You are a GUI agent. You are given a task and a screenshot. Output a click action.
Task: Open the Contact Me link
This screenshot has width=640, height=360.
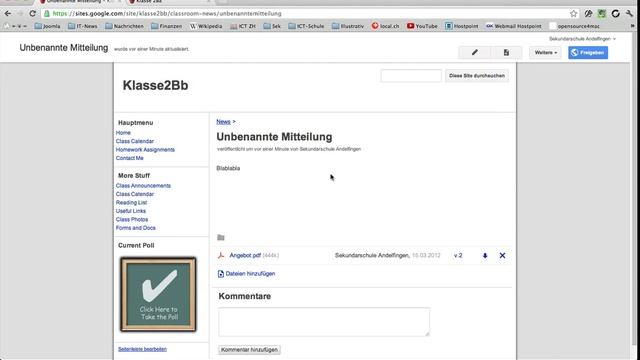pyautogui.click(x=129, y=158)
